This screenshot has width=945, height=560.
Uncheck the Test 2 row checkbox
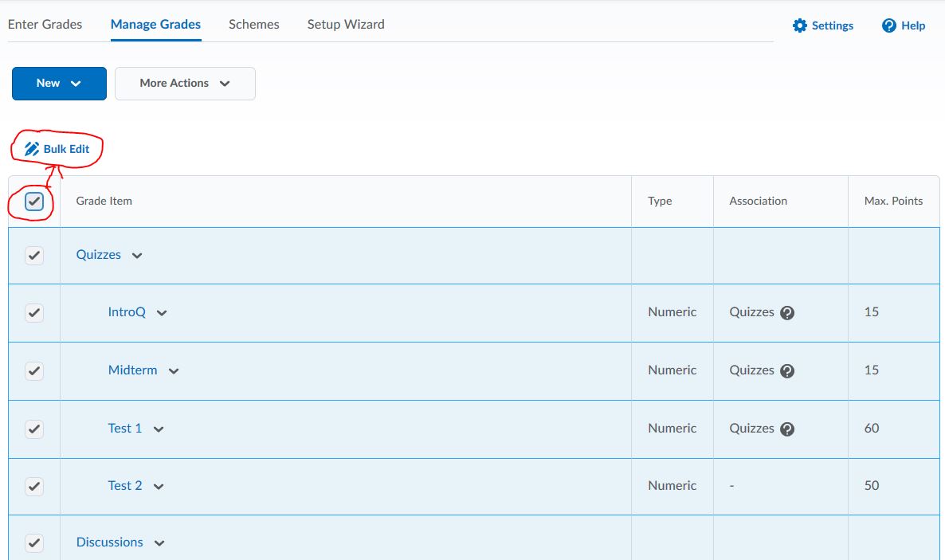tap(33, 486)
